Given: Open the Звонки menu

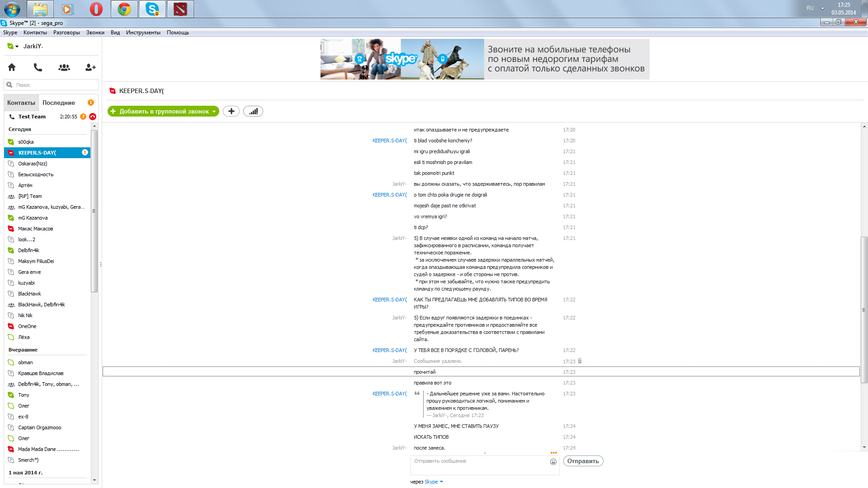Looking at the screenshot, I should tap(95, 33).
